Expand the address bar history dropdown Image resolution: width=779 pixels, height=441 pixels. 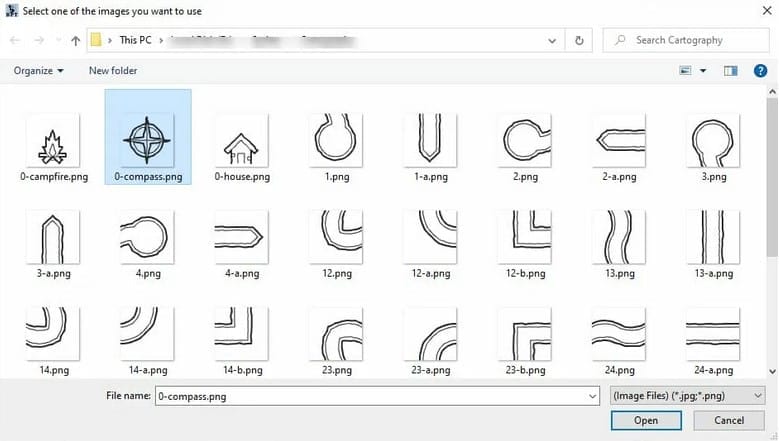point(552,41)
